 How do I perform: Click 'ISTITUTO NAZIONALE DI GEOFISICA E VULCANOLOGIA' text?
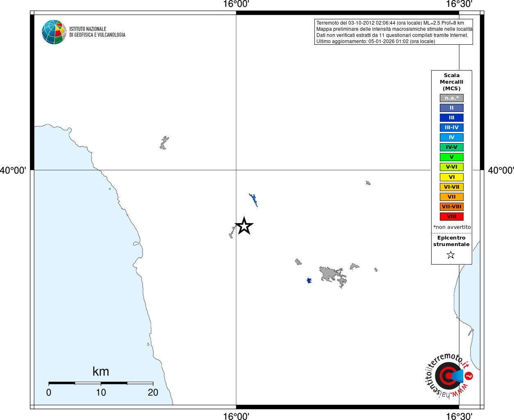[x=97, y=32]
